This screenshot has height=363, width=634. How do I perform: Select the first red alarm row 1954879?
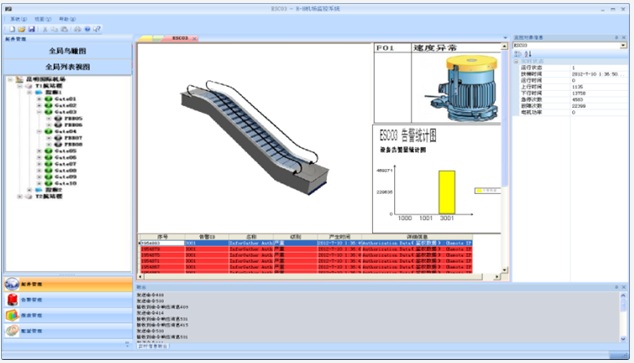coord(306,249)
